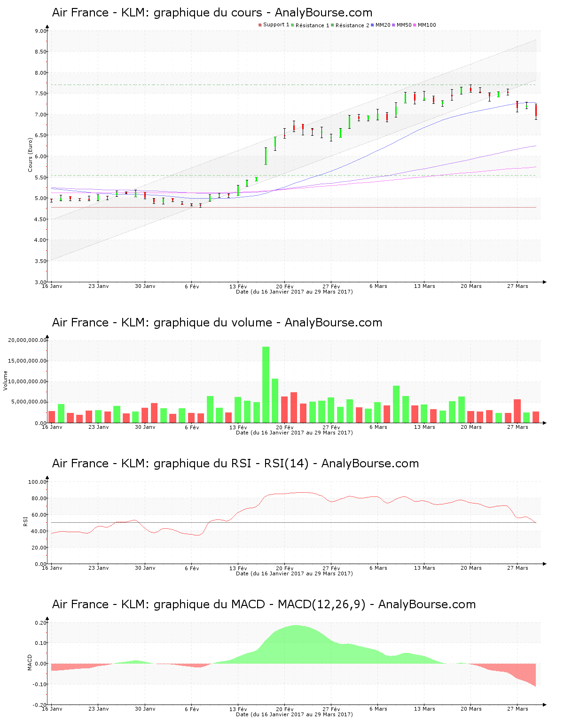Click the 'MACD' vertical axis label
This screenshot has width=564, height=728.
point(30,662)
